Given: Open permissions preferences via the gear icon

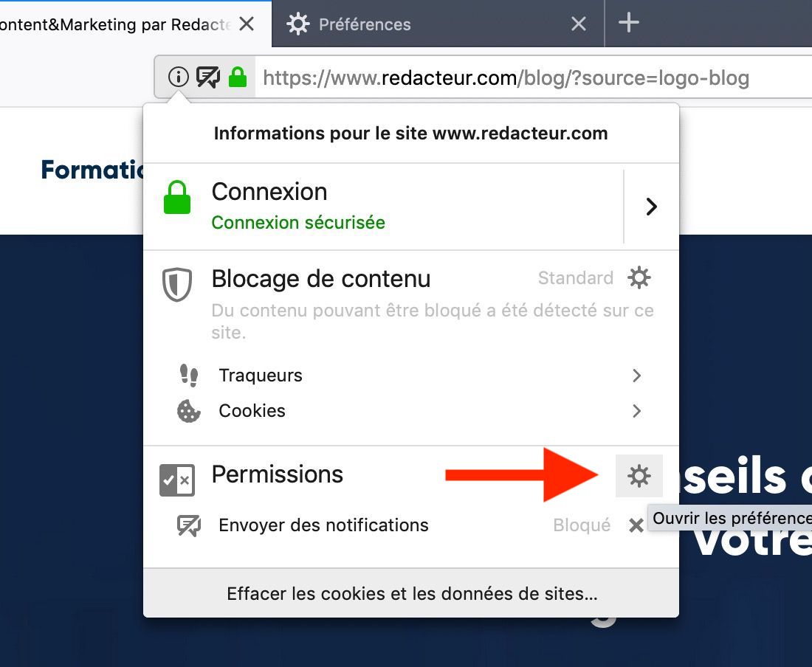Looking at the screenshot, I should click(639, 476).
